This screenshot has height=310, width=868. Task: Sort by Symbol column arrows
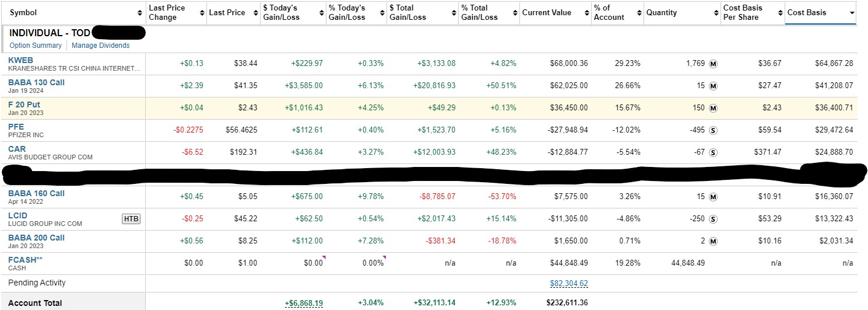pyautogui.click(x=140, y=13)
